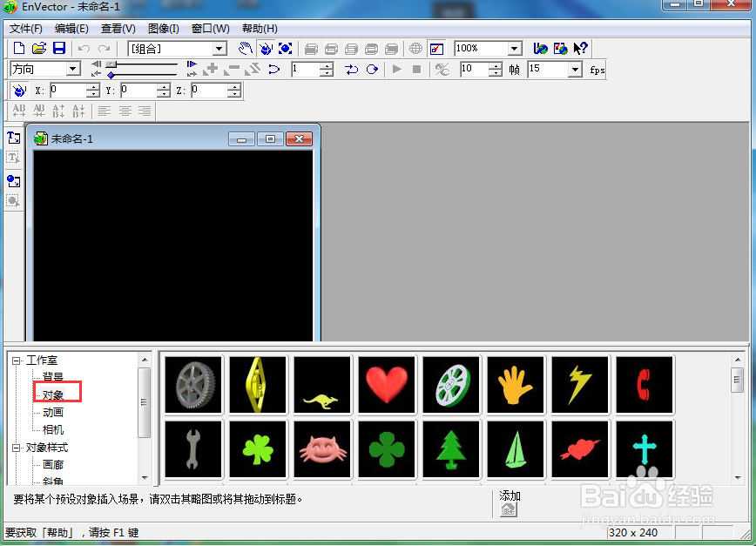Viewport: 756px width, 546px height.
Task: Click the frame count field showing 10
Action: (x=475, y=70)
